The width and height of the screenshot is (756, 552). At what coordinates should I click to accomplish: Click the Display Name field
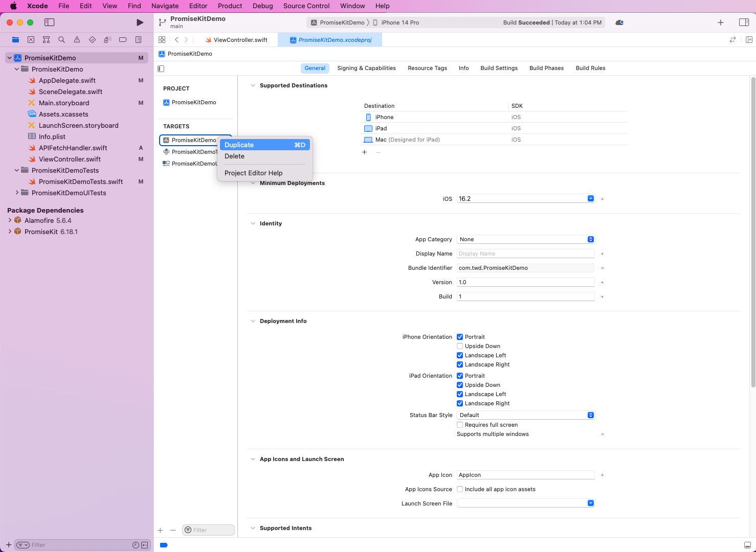coord(526,254)
